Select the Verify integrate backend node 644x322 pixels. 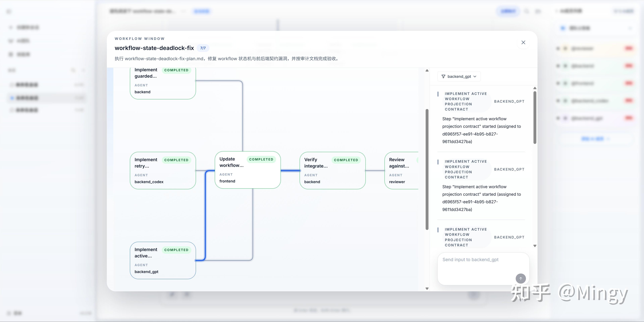[x=333, y=171]
